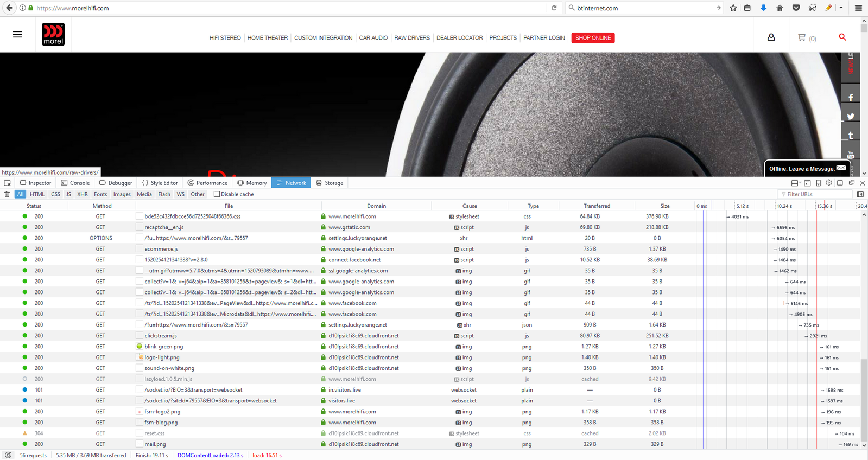Take a screenshot with scissors icon
Viewport: 868px width, 460px height.
812,8
